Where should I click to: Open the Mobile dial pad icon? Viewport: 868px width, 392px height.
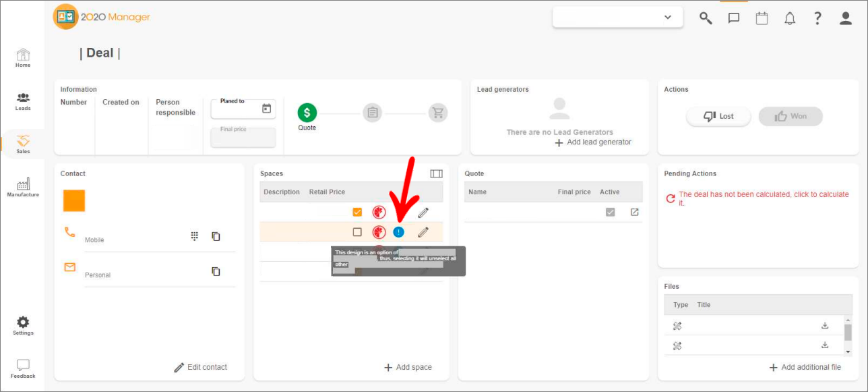click(194, 235)
